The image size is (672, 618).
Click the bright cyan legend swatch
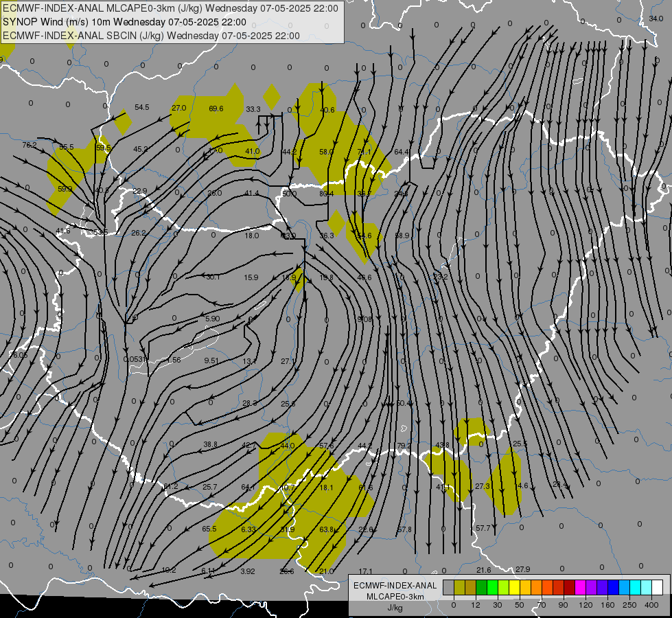coord(635,587)
